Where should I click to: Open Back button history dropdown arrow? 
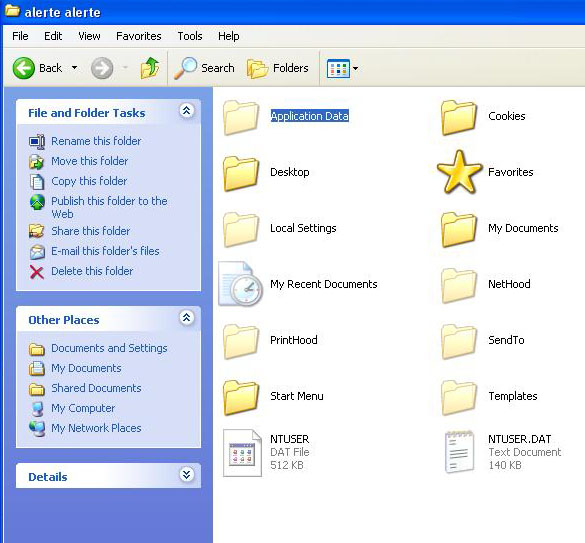[x=75, y=68]
